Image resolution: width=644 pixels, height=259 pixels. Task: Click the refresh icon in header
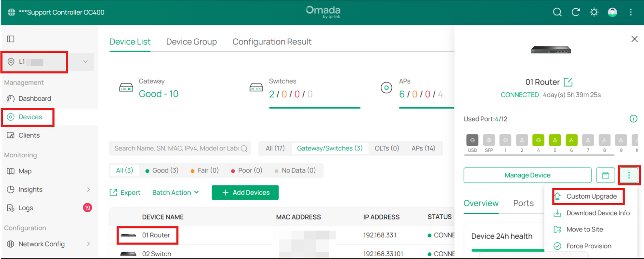[576, 12]
